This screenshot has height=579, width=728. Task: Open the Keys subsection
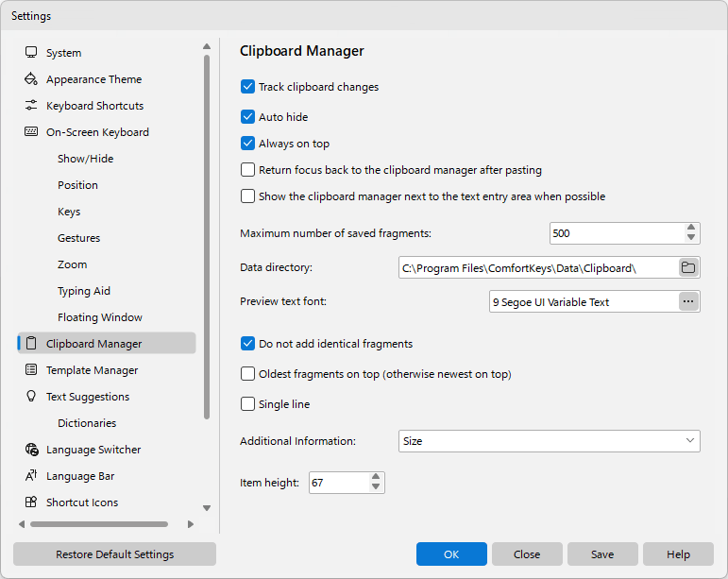(x=69, y=212)
